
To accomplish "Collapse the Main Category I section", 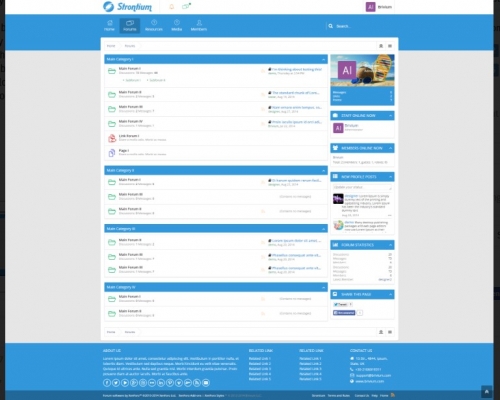I will pos(323,59).
